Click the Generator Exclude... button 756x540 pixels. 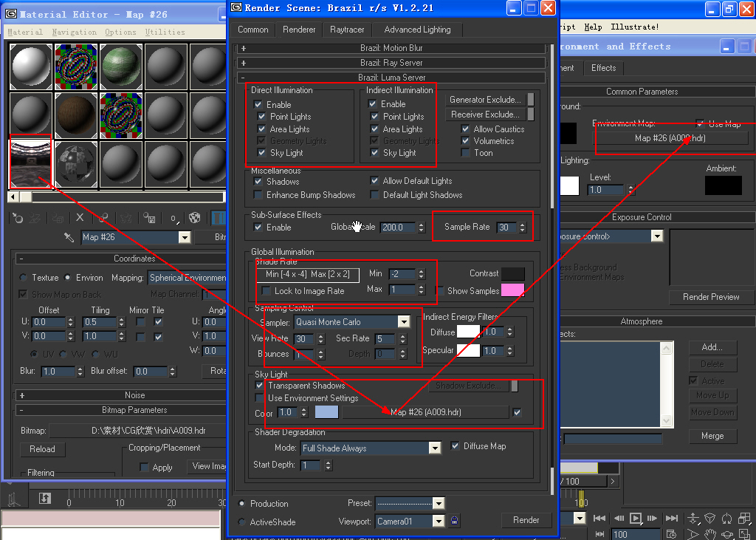click(x=486, y=100)
